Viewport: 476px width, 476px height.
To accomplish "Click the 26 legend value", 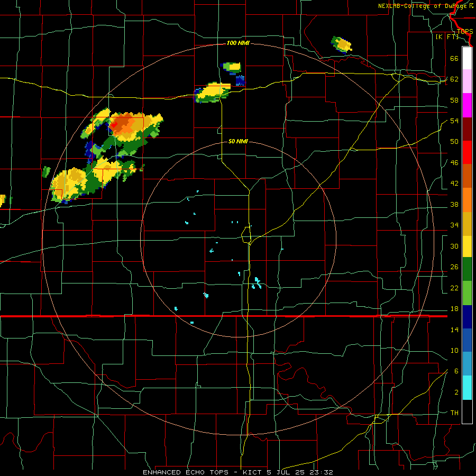I will [454, 267].
